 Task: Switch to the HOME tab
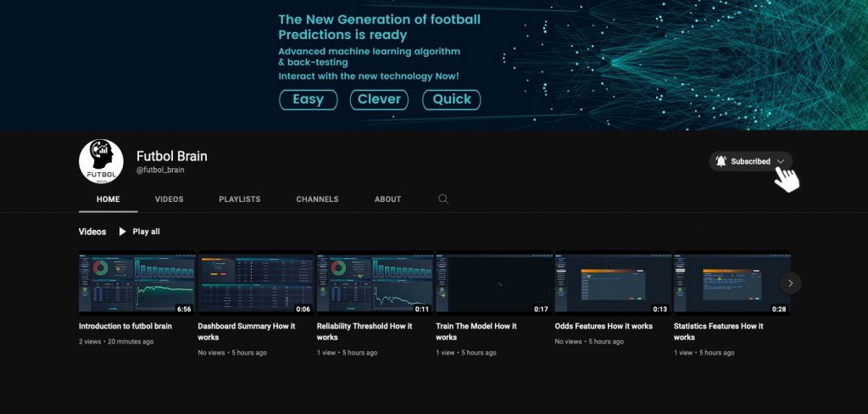[108, 199]
